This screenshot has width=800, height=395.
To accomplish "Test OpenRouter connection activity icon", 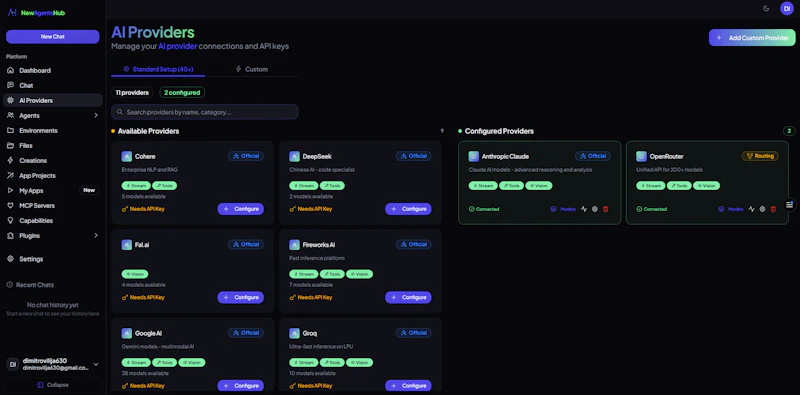I will 752,209.
